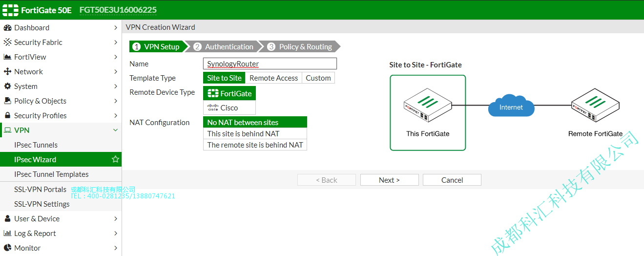Viewport: 644px width, 256px height.
Task: Expand the User & Device chevron
Action: [x=116, y=219]
